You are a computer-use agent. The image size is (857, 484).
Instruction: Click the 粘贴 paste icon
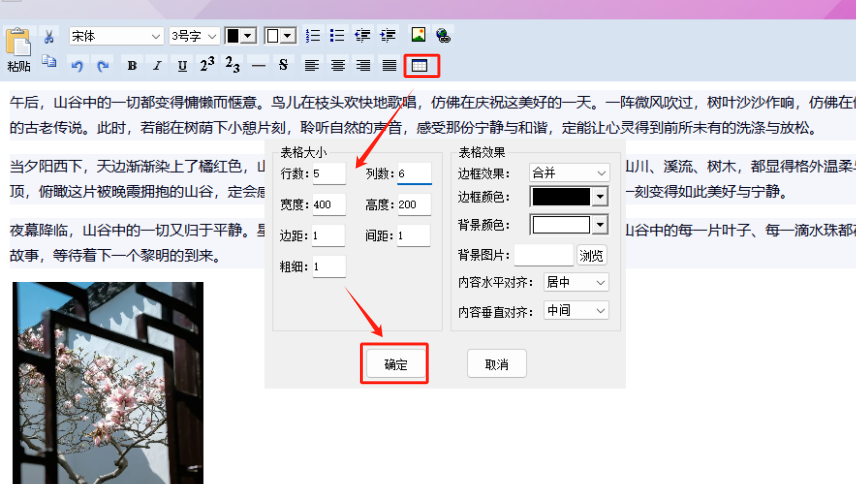(19, 49)
